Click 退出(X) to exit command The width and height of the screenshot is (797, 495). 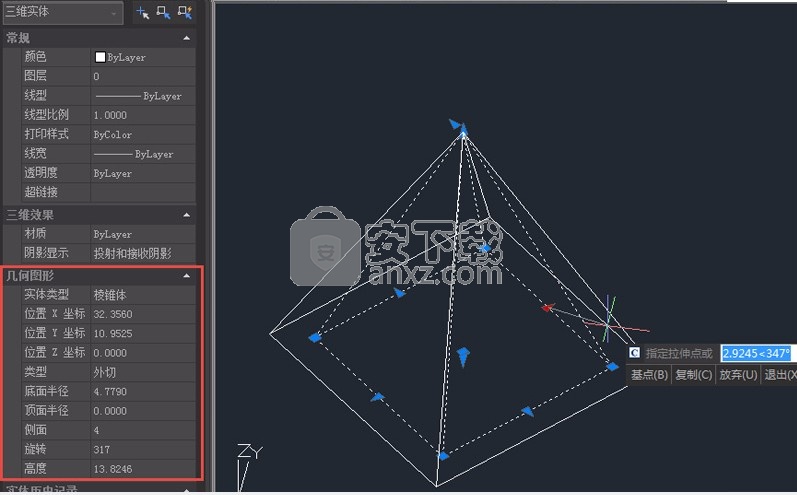click(780, 375)
